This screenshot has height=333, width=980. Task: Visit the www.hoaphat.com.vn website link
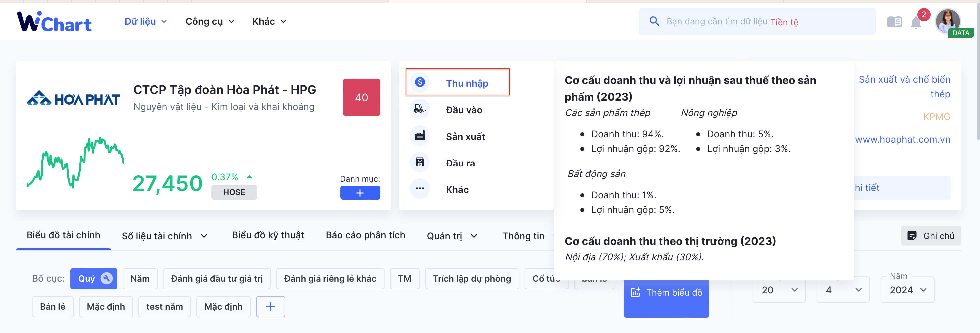tap(903, 140)
